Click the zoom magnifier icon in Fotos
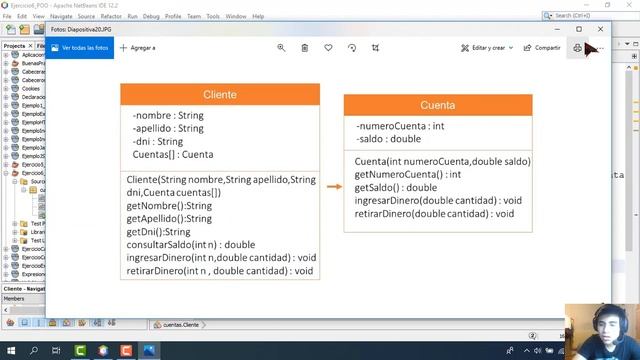Viewport: 640px width, 360px height. (281, 48)
